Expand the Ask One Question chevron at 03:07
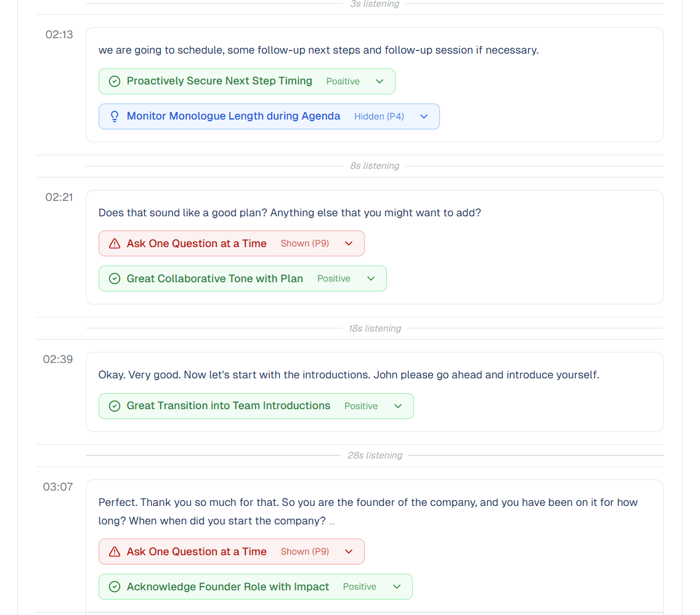 tap(348, 552)
